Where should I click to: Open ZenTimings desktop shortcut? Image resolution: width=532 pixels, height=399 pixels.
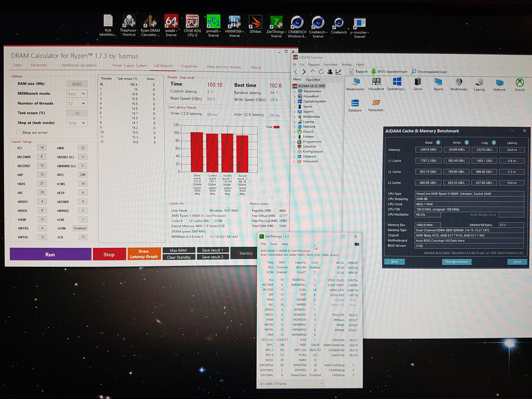(276, 26)
